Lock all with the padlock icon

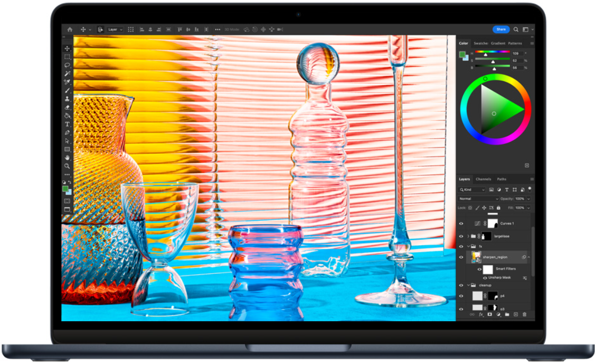tap(498, 208)
